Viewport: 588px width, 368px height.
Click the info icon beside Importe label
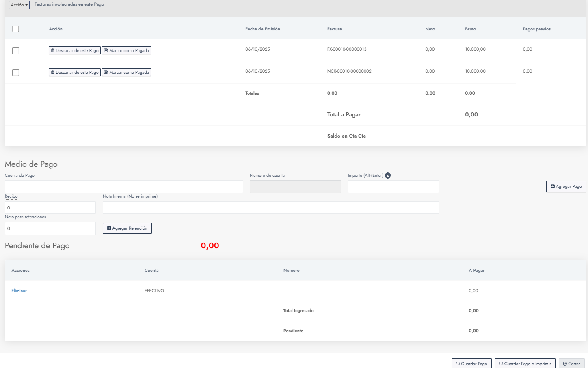click(x=388, y=176)
